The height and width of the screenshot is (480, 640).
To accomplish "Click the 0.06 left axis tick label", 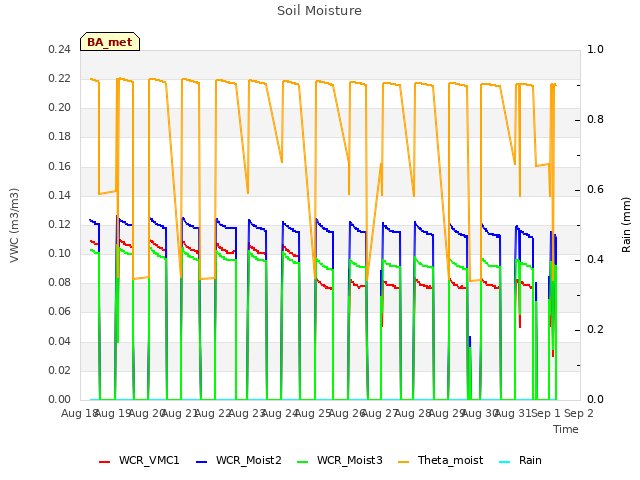I will click(59, 312).
